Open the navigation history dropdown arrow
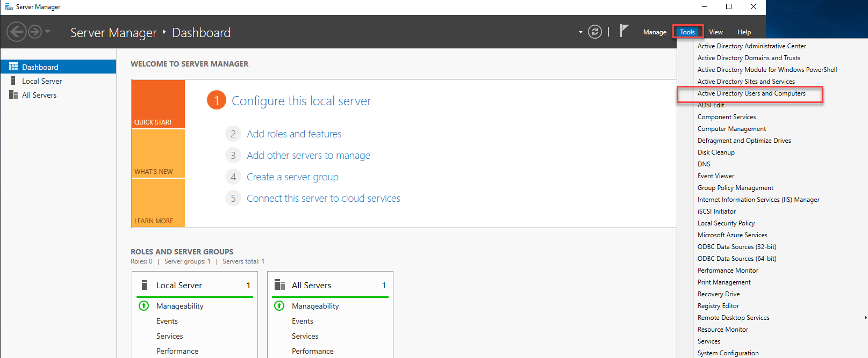 (x=48, y=32)
